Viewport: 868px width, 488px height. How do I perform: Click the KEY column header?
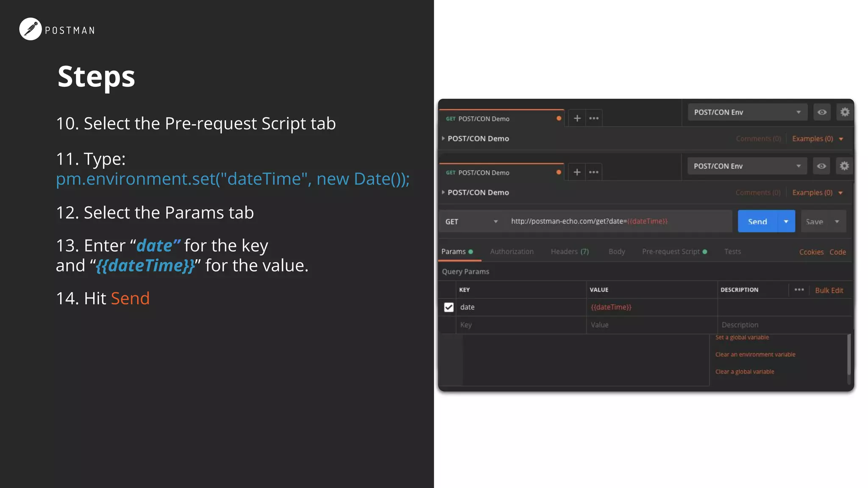tap(465, 290)
